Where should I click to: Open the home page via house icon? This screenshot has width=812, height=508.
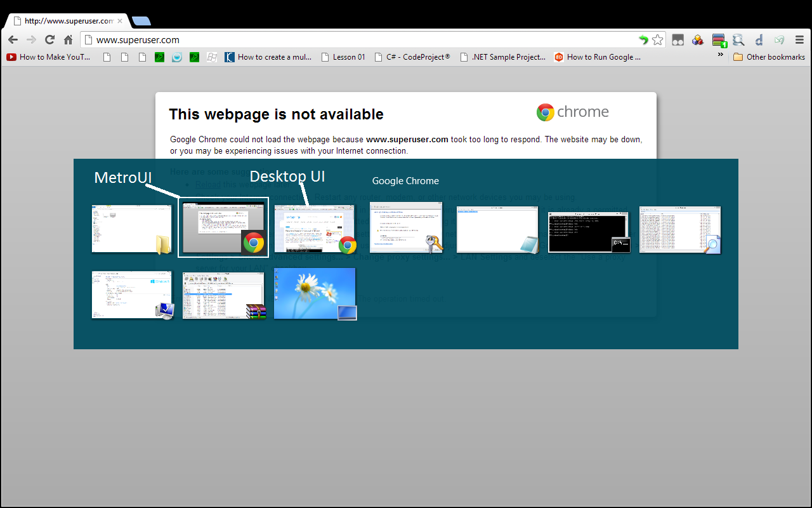tap(69, 40)
